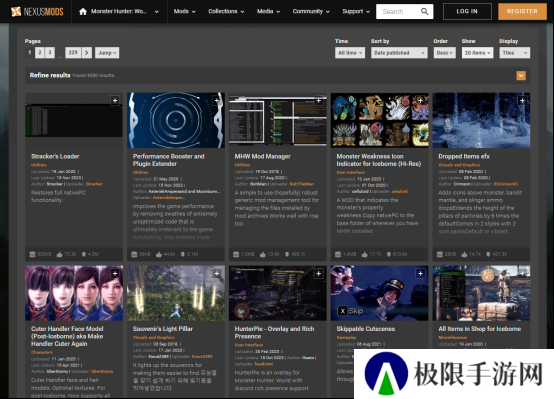Viewport: 554px width, 399px height.
Task: Go to last page 229
Action: (73, 53)
